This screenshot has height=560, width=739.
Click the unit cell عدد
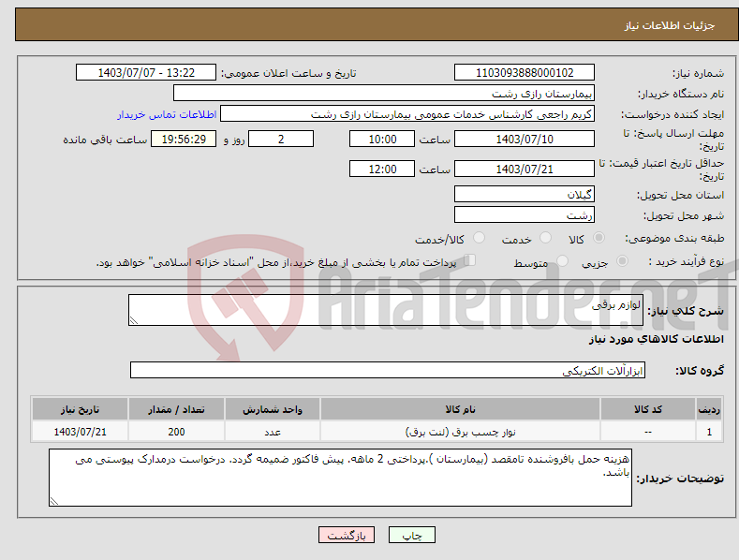click(x=273, y=432)
